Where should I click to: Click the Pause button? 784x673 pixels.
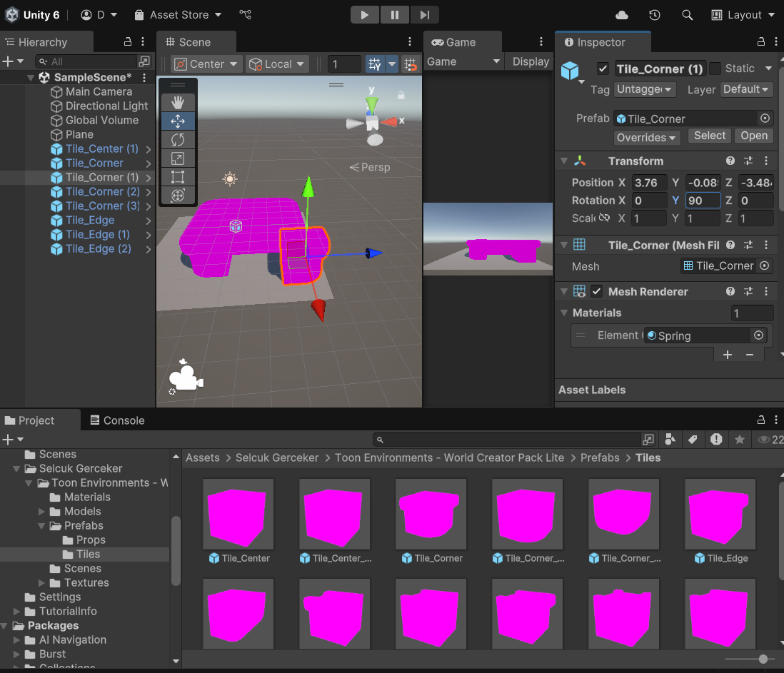point(395,15)
